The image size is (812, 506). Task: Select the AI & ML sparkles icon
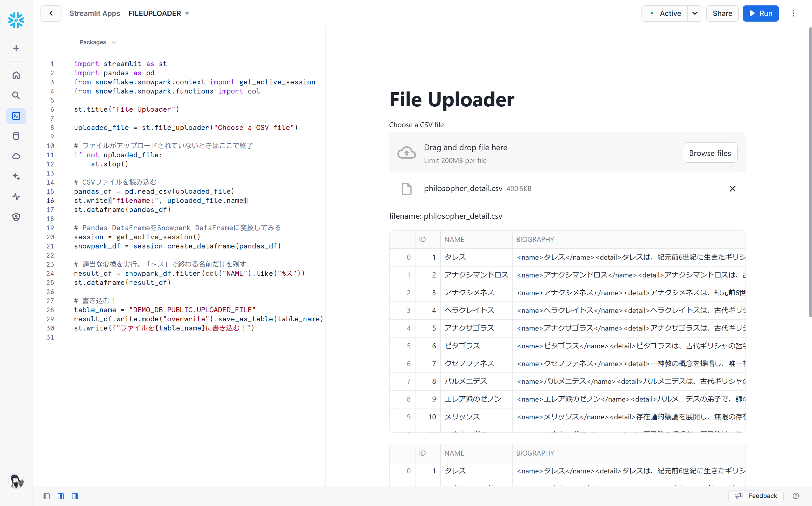16,177
